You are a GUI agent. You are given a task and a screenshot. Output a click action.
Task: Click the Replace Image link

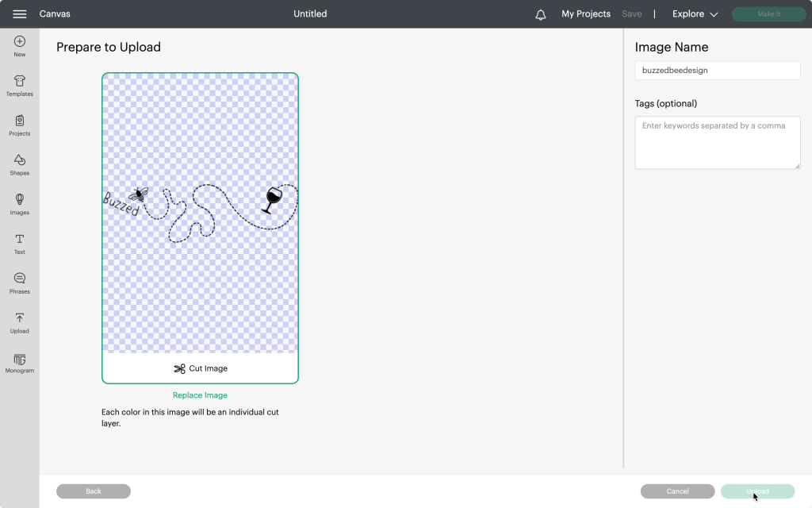click(x=200, y=395)
